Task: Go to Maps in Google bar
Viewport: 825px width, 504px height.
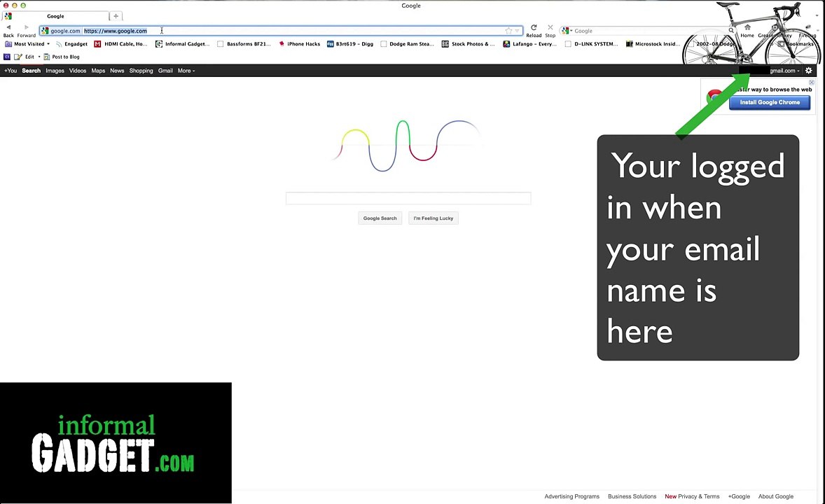Action: tap(98, 71)
